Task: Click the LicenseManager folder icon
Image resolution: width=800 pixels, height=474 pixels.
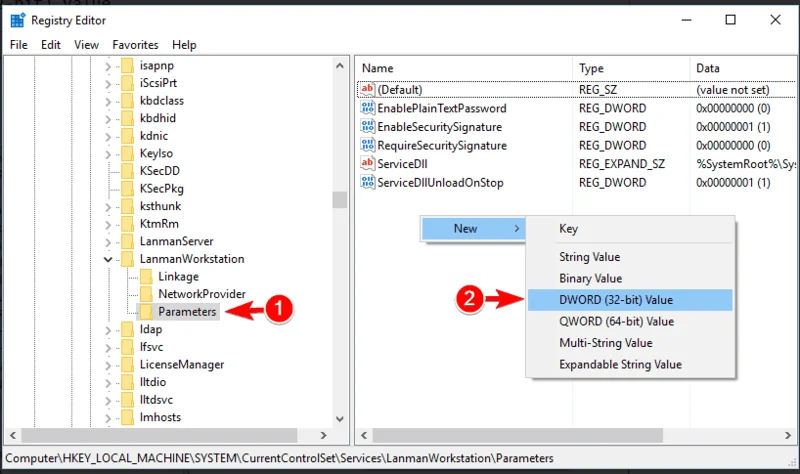Action: pos(128,364)
